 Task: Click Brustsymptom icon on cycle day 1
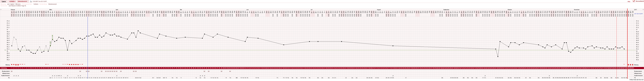coord(12,71)
